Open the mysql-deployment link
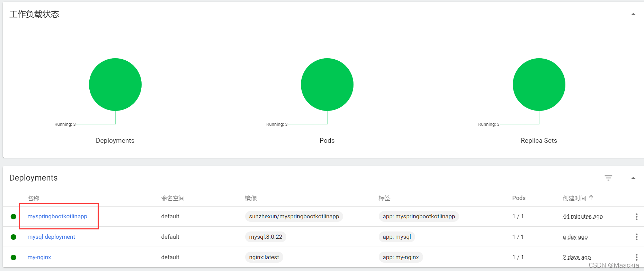This screenshot has height=271, width=644. tap(51, 237)
